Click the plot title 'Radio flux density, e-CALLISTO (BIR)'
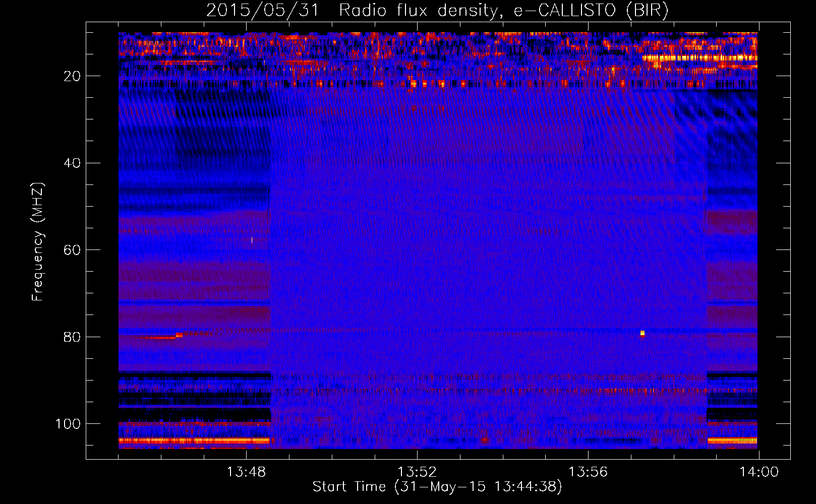The height and width of the screenshot is (504, 816). coord(504,10)
